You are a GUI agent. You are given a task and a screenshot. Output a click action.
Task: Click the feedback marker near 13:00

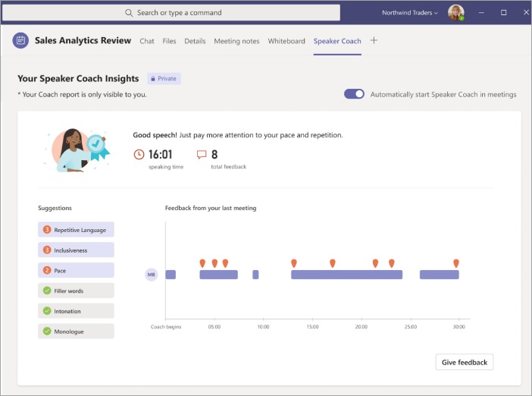tap(294, 263)
